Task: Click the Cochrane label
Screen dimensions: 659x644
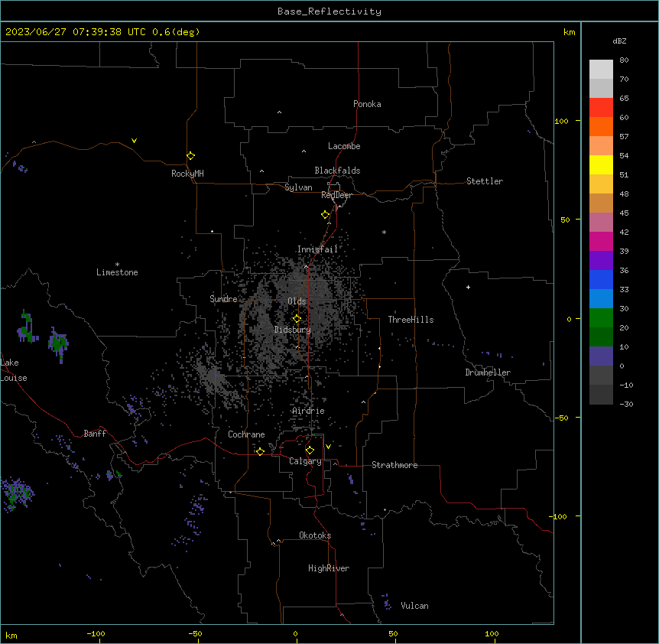Action: click(246, 434)
